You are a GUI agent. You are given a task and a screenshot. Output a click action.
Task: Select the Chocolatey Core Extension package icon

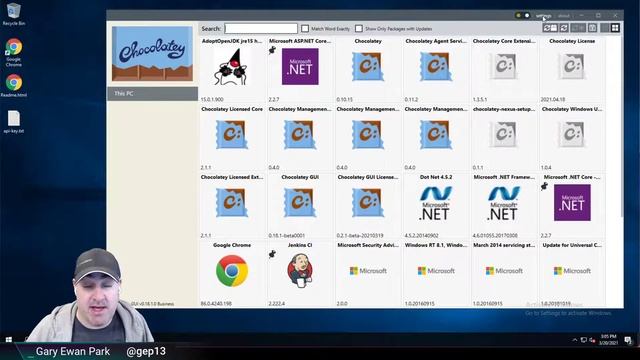point(504,66)
